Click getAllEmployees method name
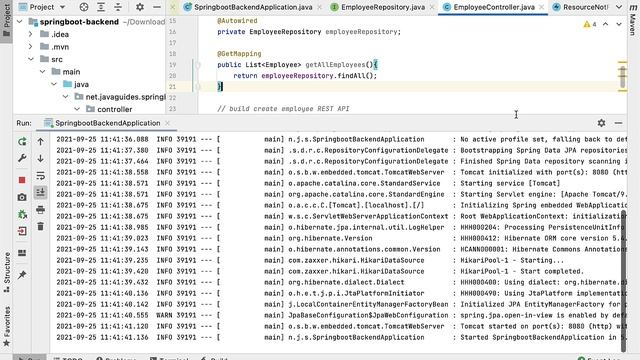This screenshot has width=640, height=360. point(335,65)
